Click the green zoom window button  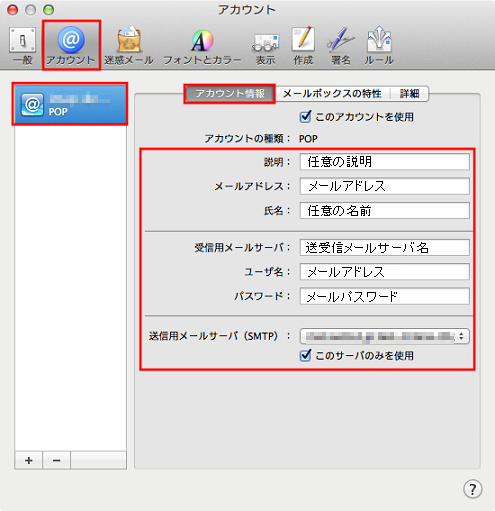click(x=49, y=10)
